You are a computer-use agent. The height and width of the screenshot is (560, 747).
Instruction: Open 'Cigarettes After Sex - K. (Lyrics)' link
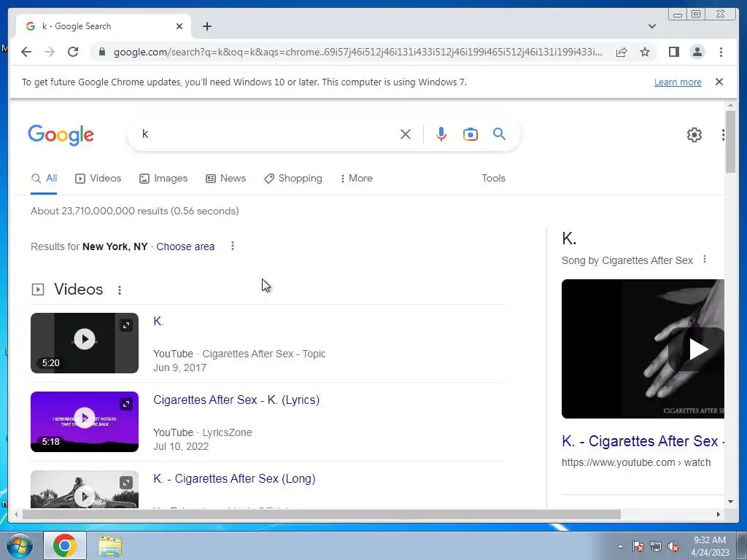click(x=236, y=400)
